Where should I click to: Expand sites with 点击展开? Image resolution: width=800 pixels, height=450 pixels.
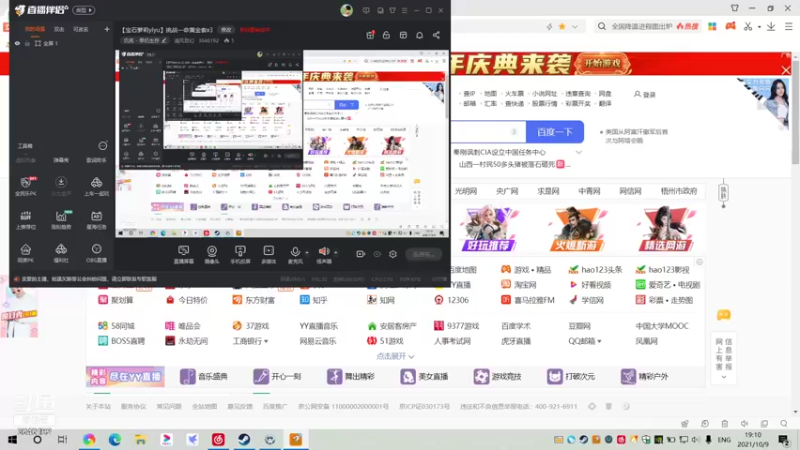395,356
